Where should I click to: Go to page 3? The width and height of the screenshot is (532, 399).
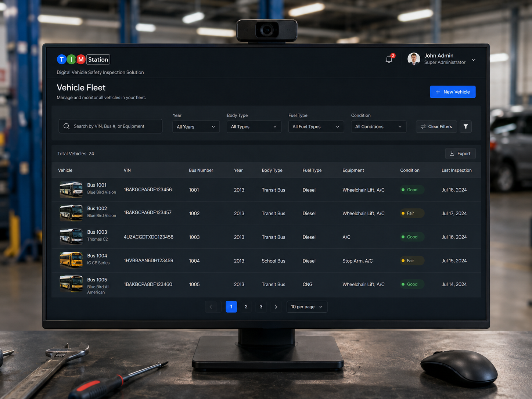(261, 307)
